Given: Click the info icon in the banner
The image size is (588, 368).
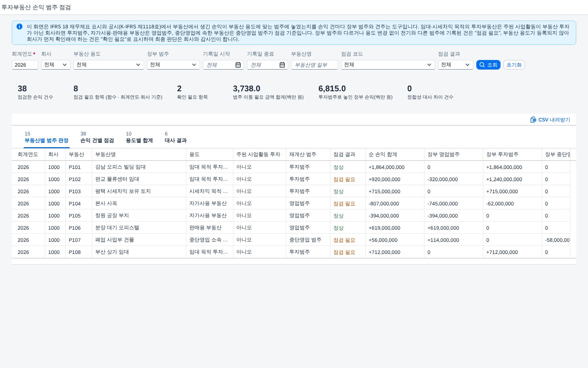Looking at the screenshot, I should click(x=19, y=26).
